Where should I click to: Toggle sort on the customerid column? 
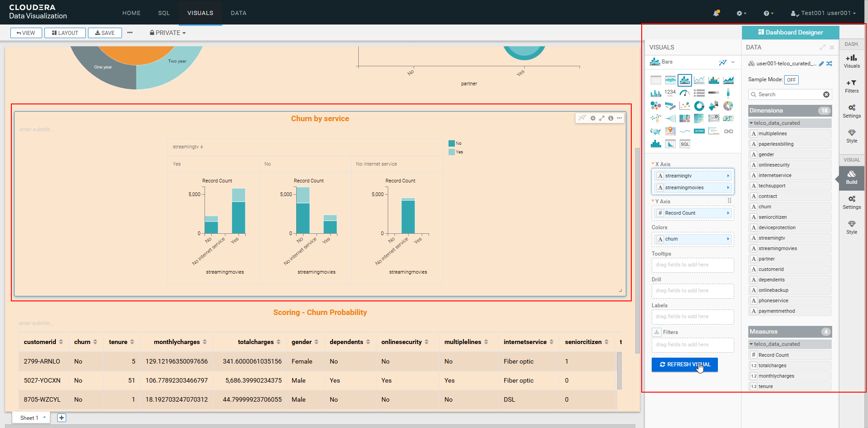point(61,342)
